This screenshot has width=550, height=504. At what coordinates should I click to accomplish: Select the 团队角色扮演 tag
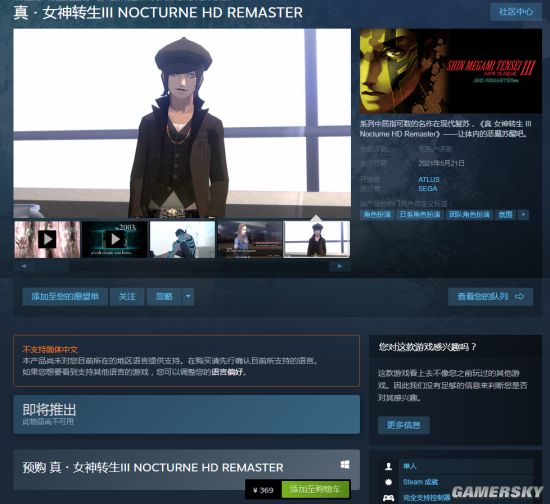click(469, 214)
